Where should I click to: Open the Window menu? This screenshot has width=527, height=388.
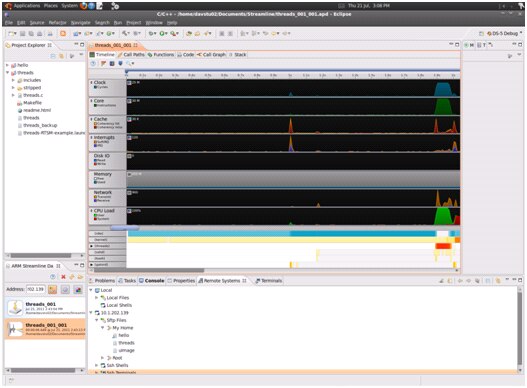pyautogui.click(x=154, y=23)
